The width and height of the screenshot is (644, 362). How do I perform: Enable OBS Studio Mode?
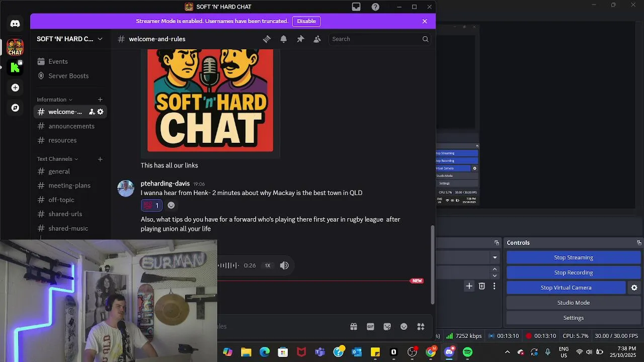tap(574, 303)
